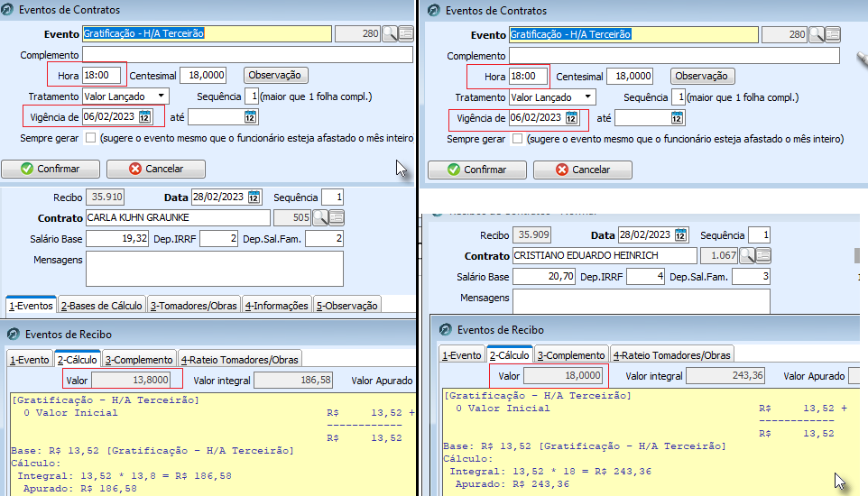
Task: Click search magnifier beside Evento 280 in left window
Action: pyautogui.click(x=390, y=33)
